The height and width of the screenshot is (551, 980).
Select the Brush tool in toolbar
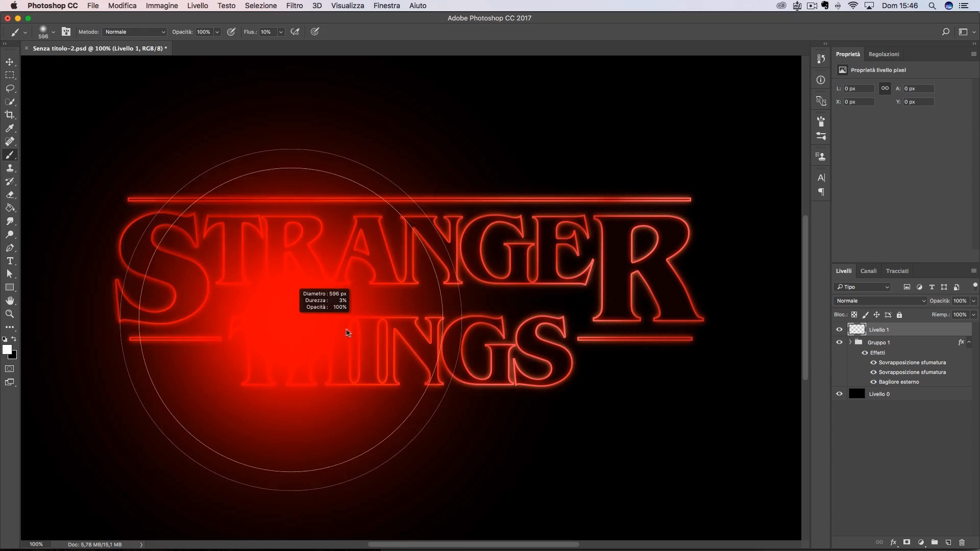point(10,155)
